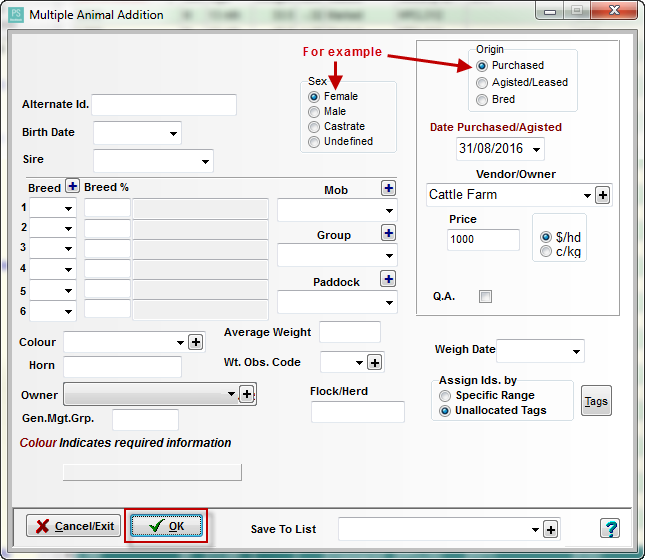Tick the Q.A. checkbox
645x560 pixels.
pyautogui.click(x=485, y=296)
